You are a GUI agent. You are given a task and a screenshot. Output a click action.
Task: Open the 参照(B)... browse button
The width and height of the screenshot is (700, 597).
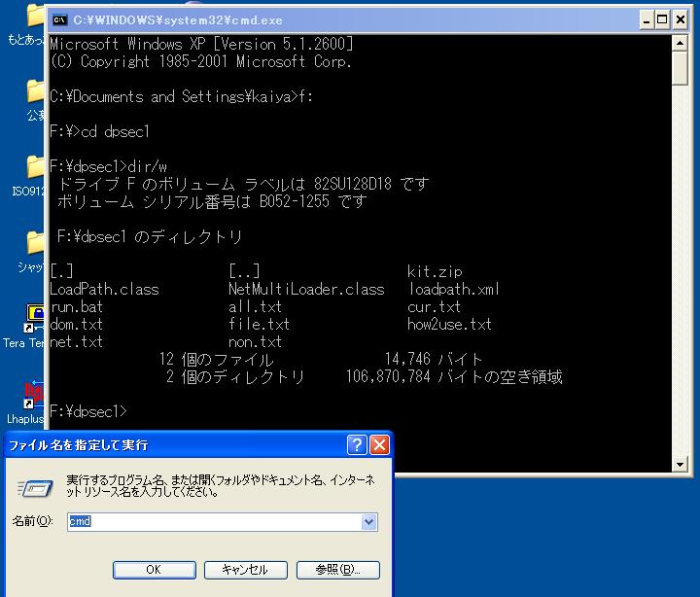point(338,570)
